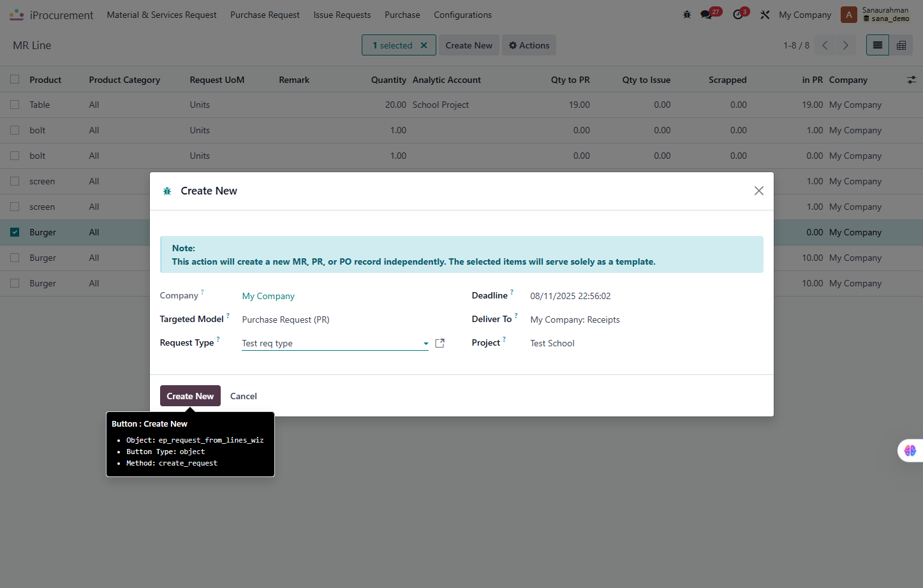Open the Actions dropdown

(529, 45)
